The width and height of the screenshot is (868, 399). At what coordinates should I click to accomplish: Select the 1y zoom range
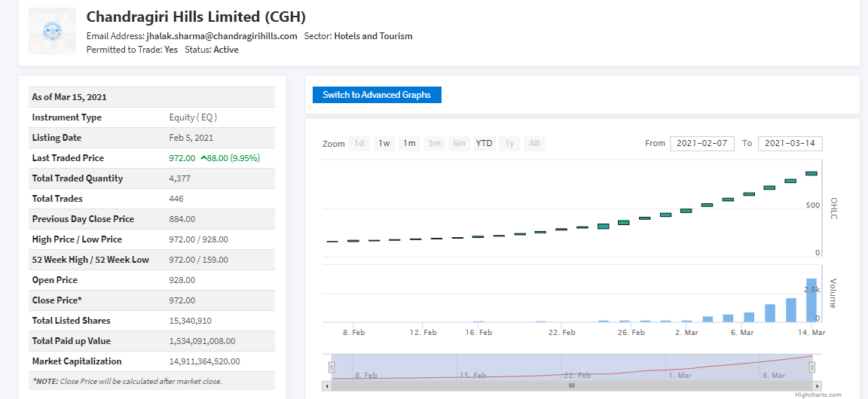(509, 144)
